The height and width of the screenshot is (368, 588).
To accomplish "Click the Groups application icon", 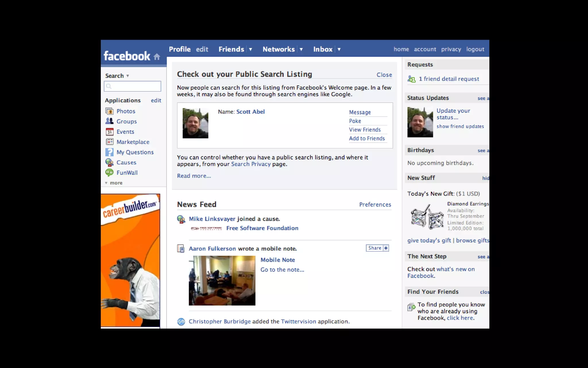I will pos(109,121).
